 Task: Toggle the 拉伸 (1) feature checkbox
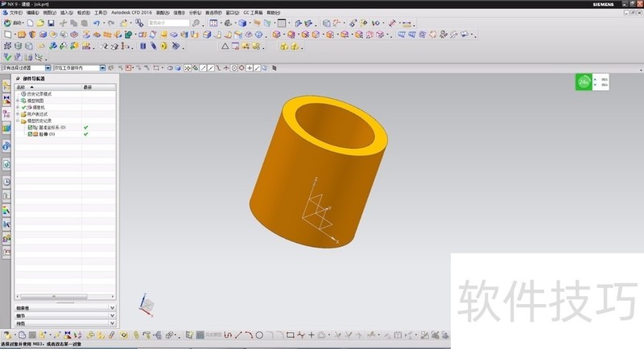click(x=31, y=134)
